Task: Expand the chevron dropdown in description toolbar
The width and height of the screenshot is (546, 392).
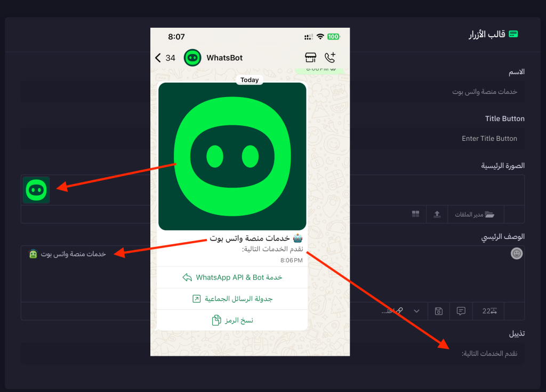Action: tap(416, 311)
